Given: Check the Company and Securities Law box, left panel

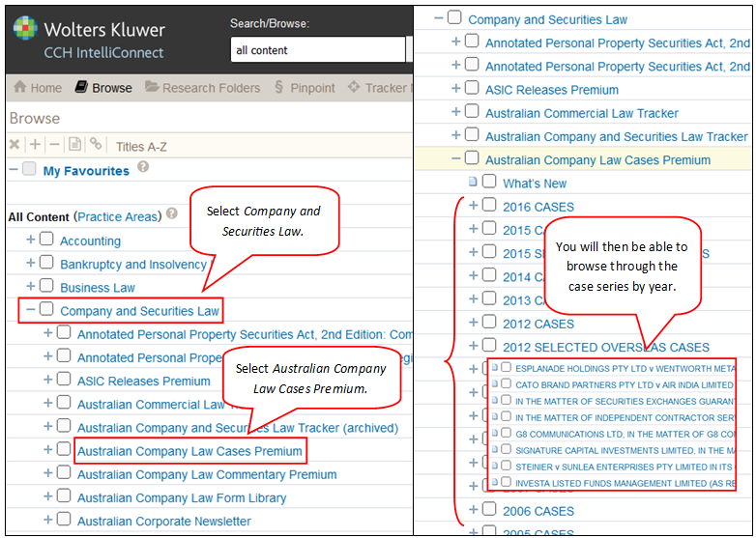Looking at the screenshot, I should 46,309.
